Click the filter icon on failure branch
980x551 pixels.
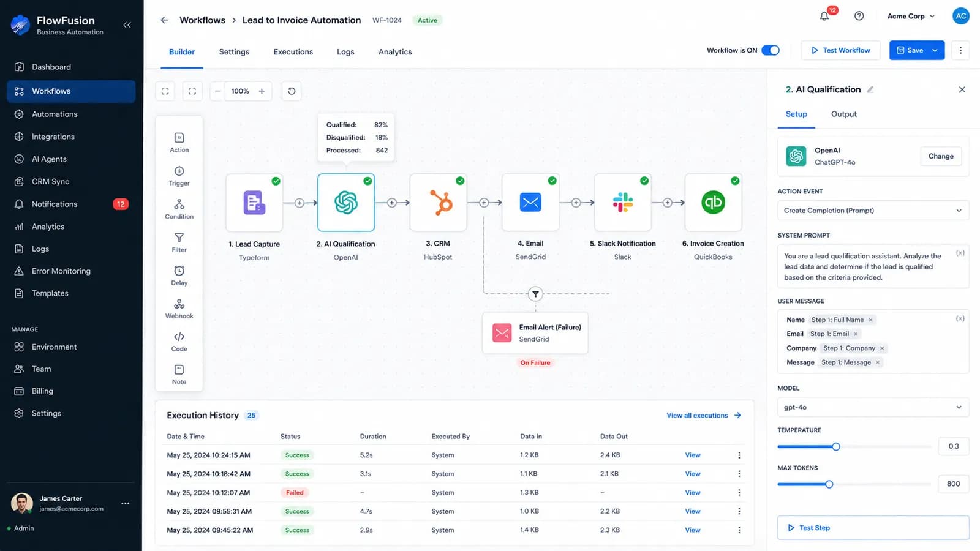(x=535, y=294)
